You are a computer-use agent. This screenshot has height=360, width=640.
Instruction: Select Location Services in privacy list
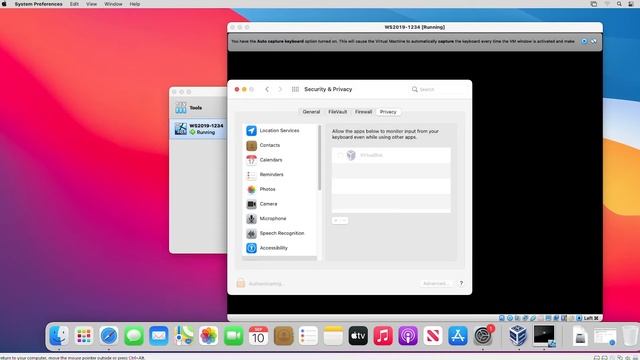280,131
